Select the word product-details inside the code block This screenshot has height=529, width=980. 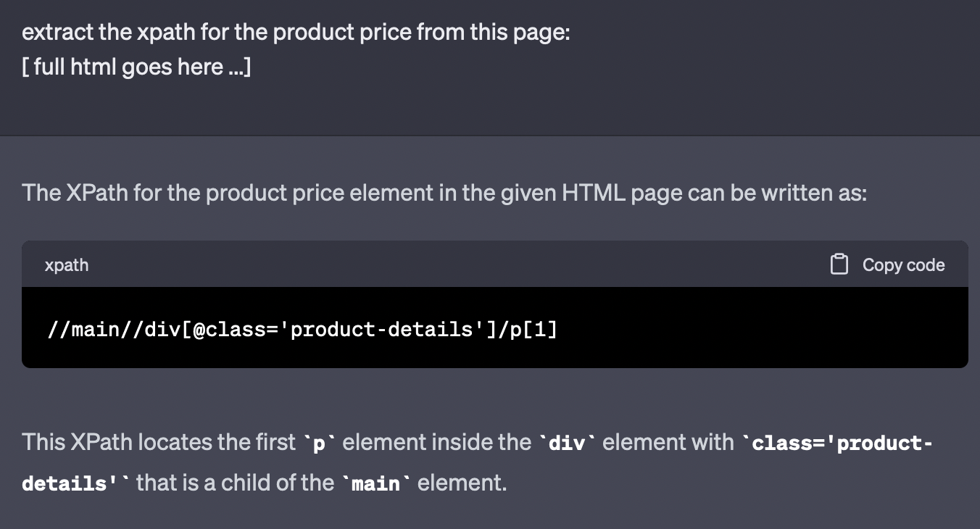pyautogui.click(x=384, y=328)
